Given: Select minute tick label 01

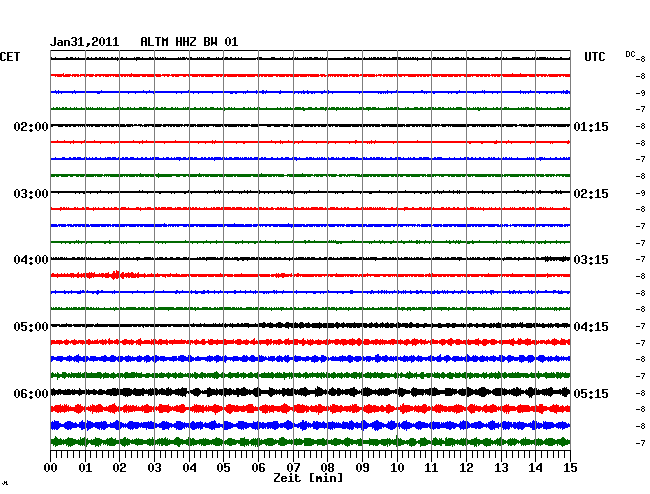Looking at the screenshot, I should (85, 467).
